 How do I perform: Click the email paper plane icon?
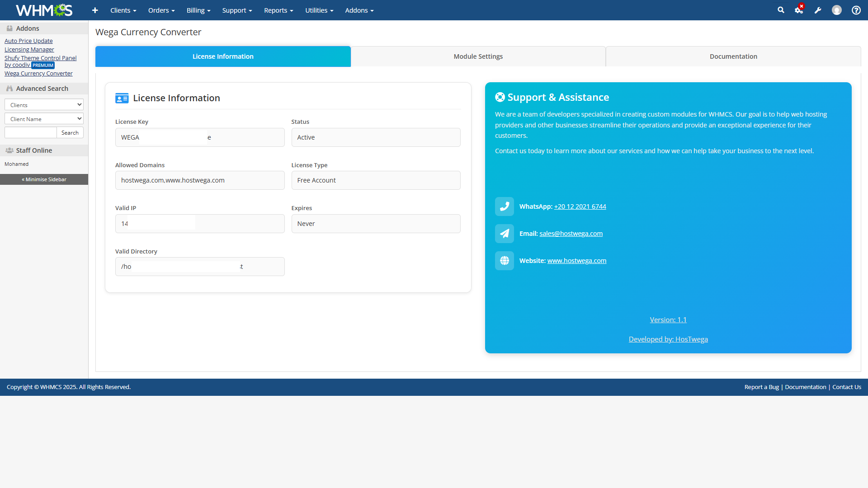tap(505, 234)
